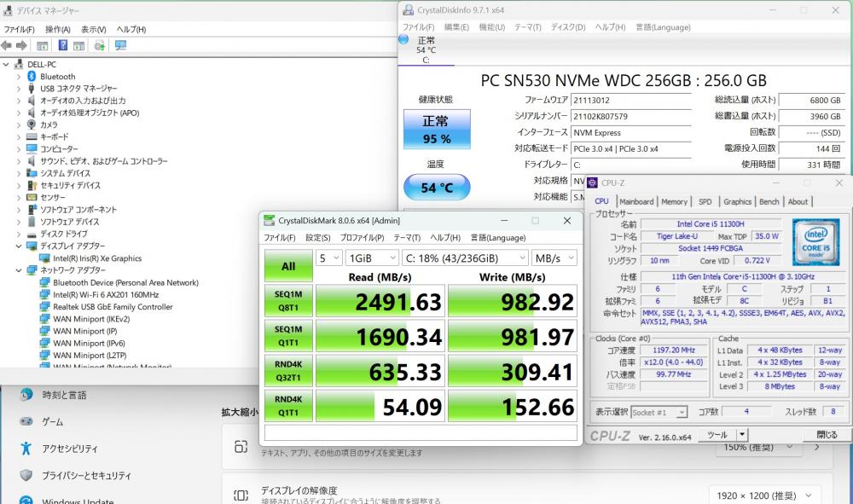Click the help icon in Device Manager toolbar
This screenshot has width=853, height=504.
(63, 45)
